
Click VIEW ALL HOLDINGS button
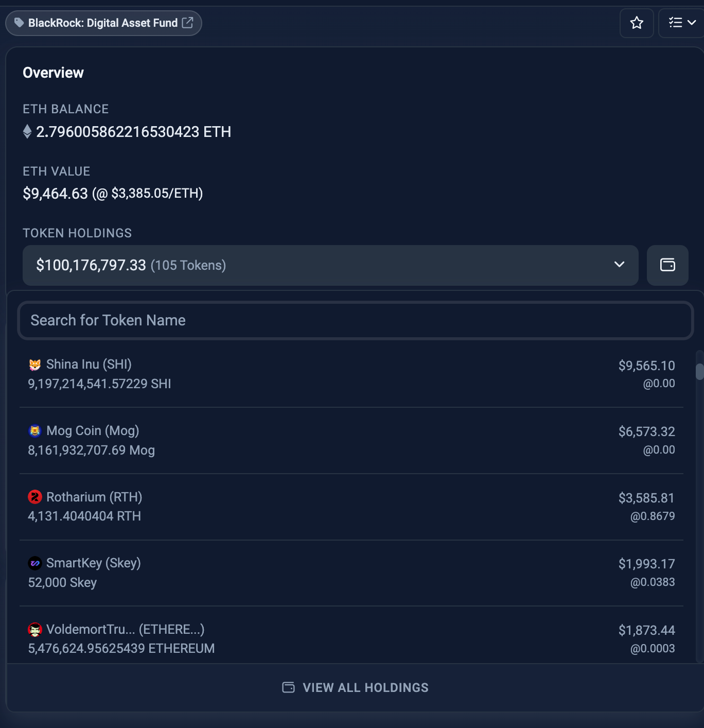pos(356,687)
